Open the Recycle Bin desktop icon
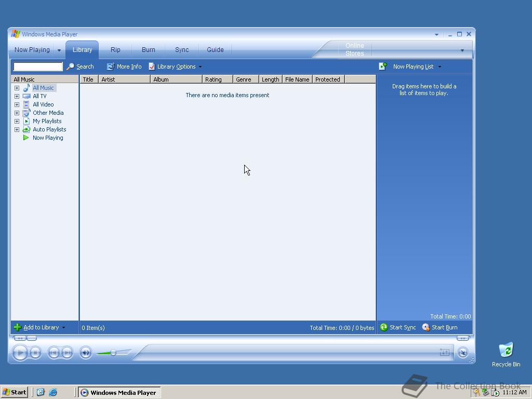The height and width of the screenshot is (399, 532). tap(506, 350)
